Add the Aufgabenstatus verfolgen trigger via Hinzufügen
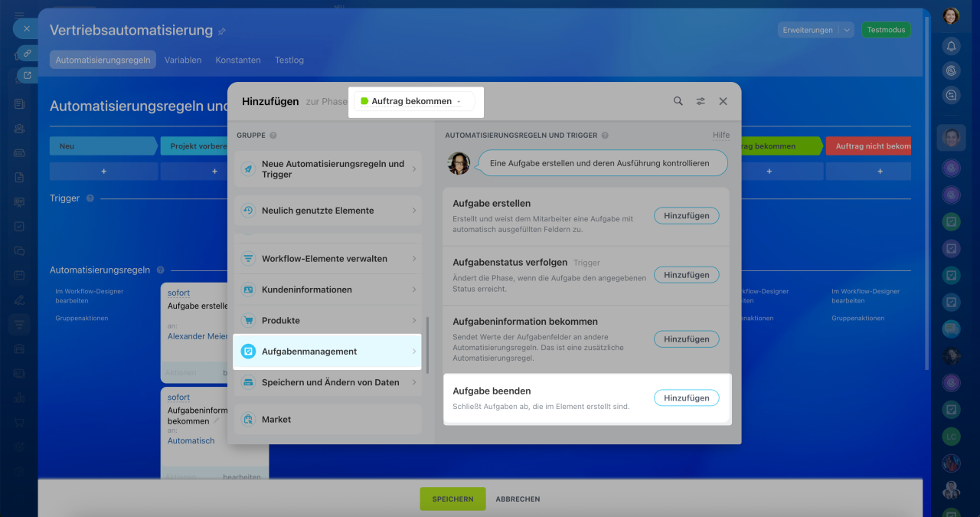 (686, 275)
